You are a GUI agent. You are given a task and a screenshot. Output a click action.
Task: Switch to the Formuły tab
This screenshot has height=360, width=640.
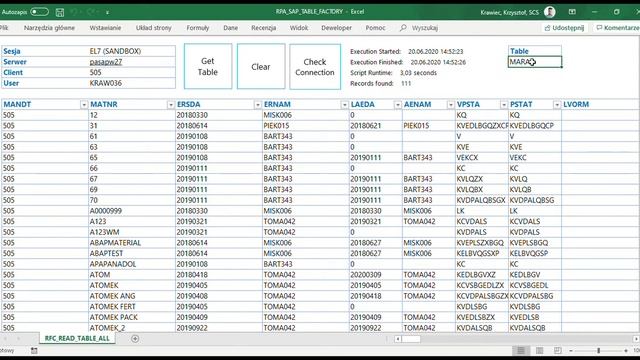point(198,28)
